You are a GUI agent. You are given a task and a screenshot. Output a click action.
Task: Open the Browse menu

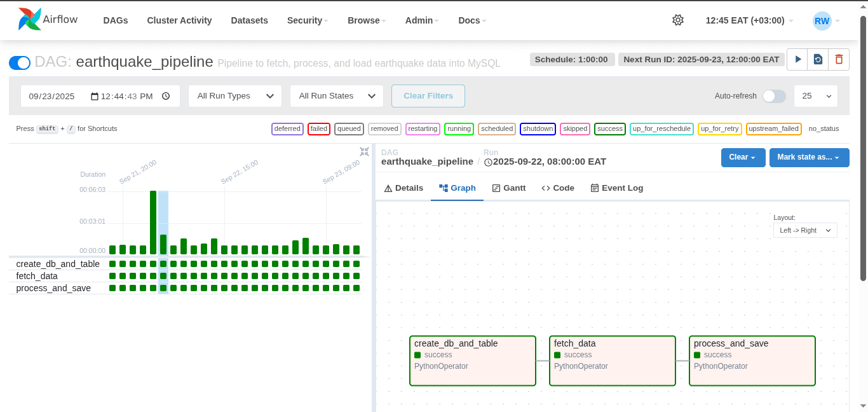point(367,20)
